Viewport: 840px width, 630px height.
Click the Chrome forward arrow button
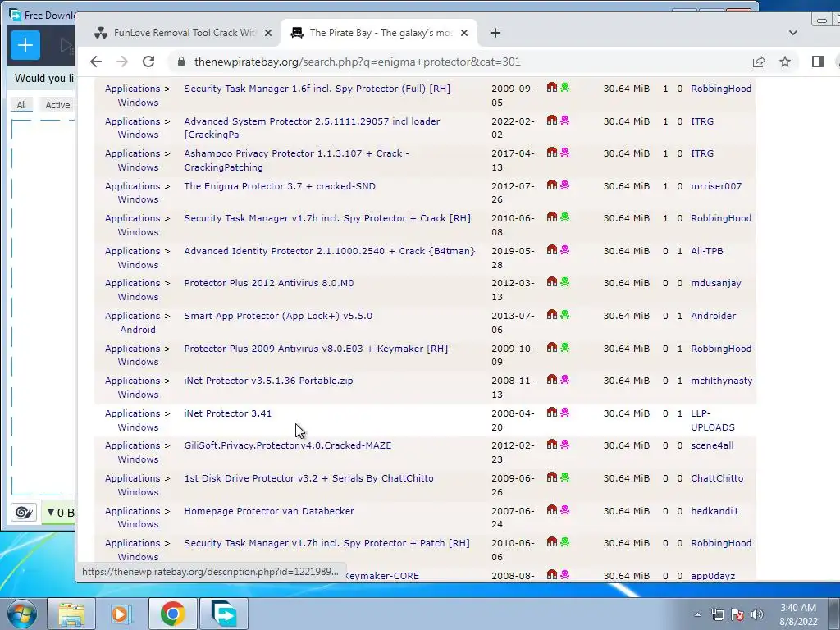(122, 62)
